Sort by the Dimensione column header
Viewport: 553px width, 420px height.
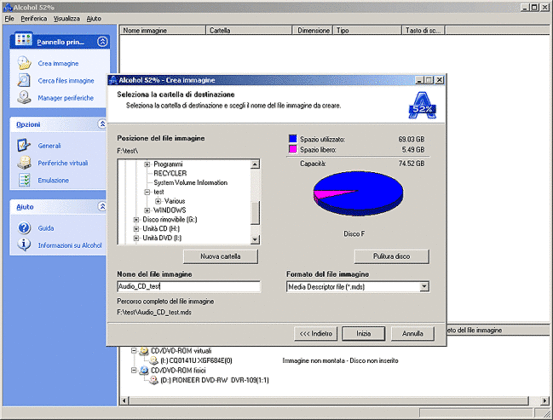tap(312, 30)
